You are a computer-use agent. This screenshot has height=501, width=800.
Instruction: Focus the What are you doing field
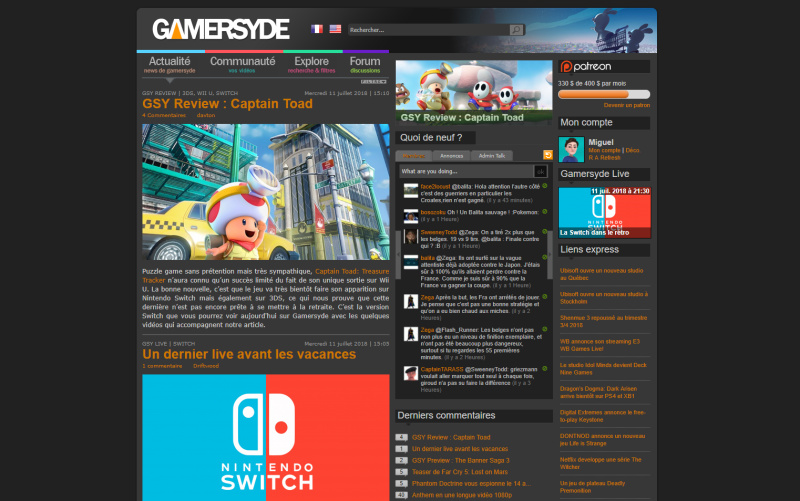coord(466,171)
